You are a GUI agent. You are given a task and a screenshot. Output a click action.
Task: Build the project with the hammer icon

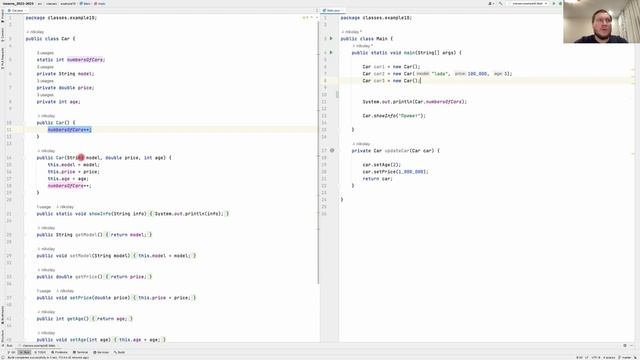pyautogui.click(x=500, y=3)
